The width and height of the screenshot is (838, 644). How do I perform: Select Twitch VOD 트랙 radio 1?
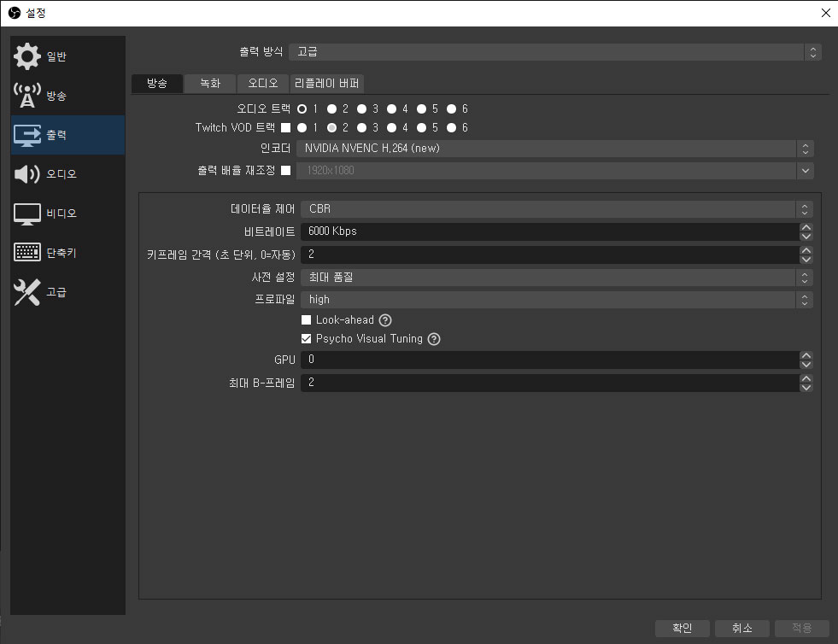[302, 128]
